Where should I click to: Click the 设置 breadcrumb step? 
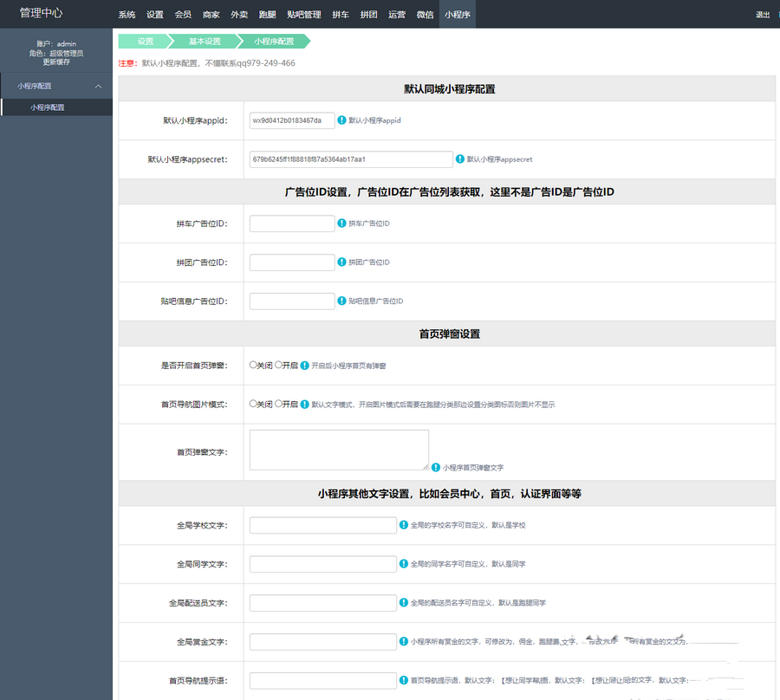(146, 42)
